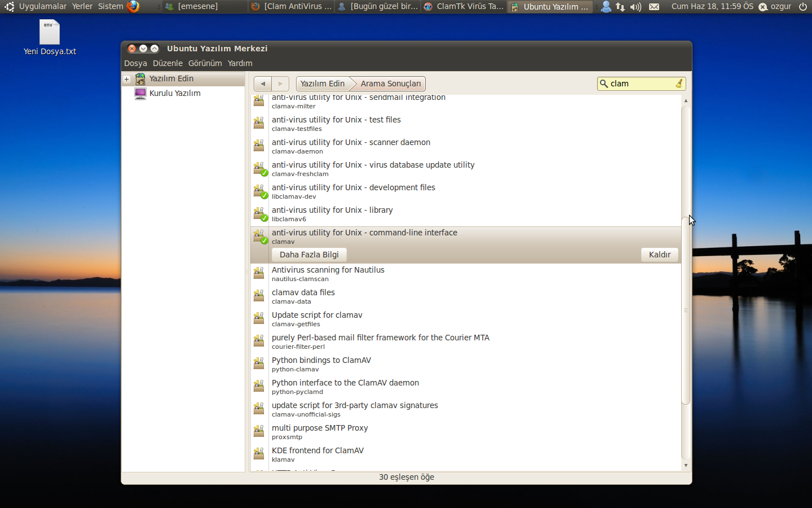Open the mail indicator envelope icon

tap(654, 7)
